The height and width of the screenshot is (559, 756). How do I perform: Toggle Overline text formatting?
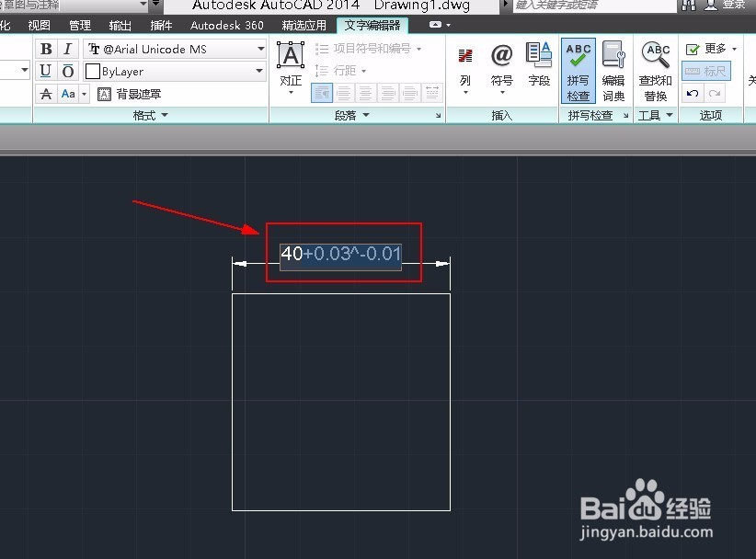pyautogui.click(x=68, y=71)
